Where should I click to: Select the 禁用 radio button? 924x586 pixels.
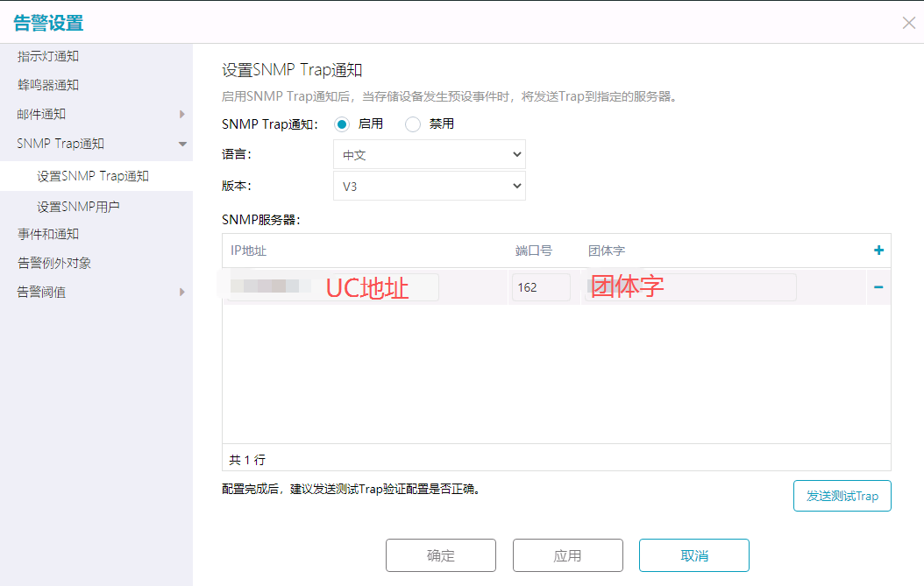pos(413,124)
